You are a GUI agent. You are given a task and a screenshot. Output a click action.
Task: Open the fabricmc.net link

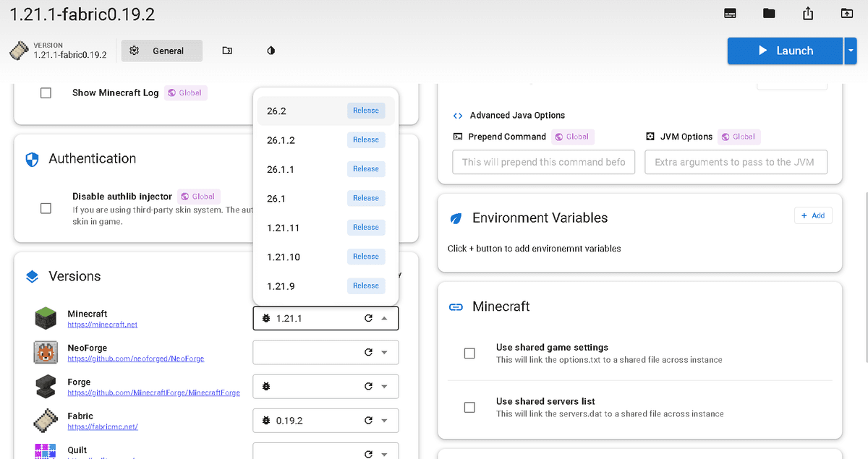click(102, 426)
